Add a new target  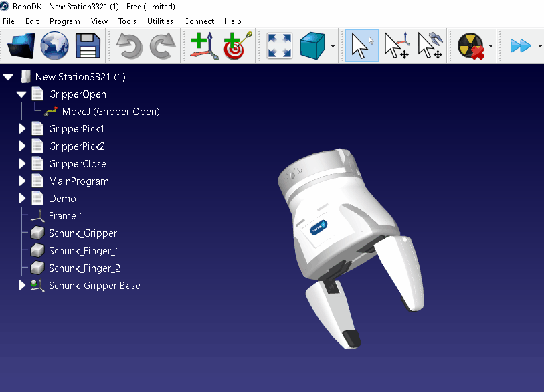238,45
